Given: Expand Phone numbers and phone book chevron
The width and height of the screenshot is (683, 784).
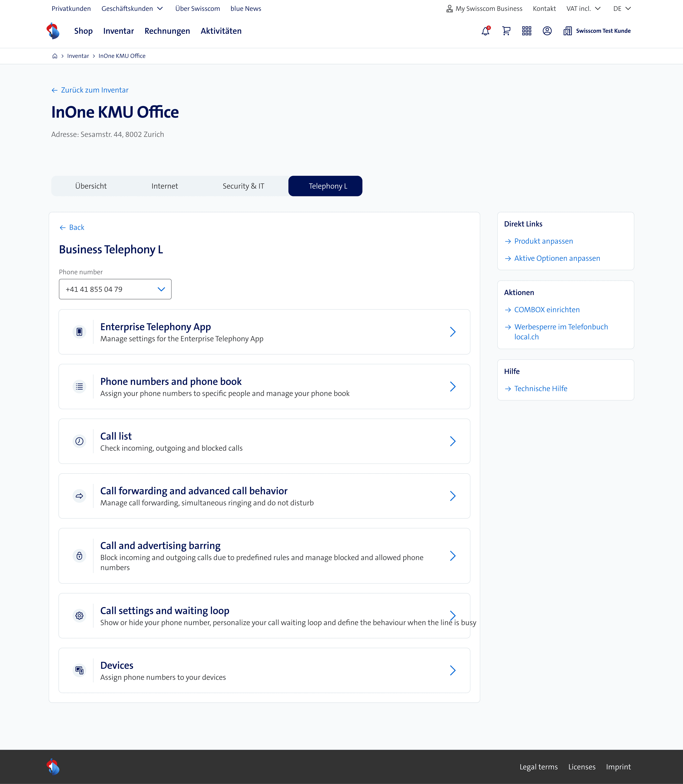Looking at the screenshot, I should point(453,387).
